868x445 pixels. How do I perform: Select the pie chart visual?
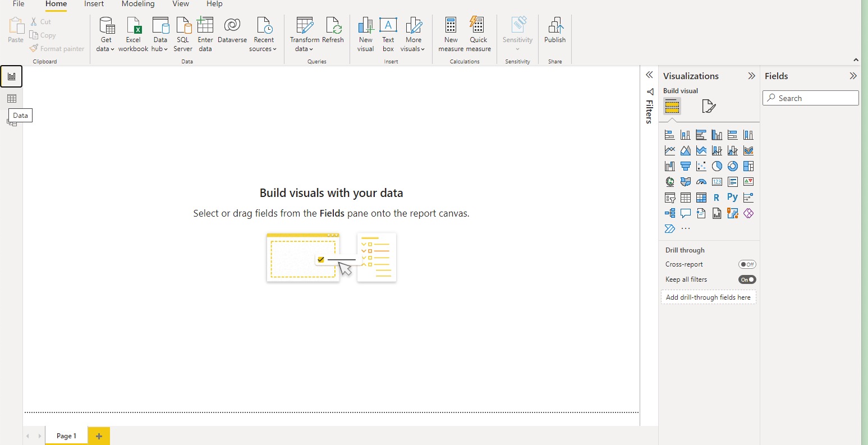click(717, 166)
